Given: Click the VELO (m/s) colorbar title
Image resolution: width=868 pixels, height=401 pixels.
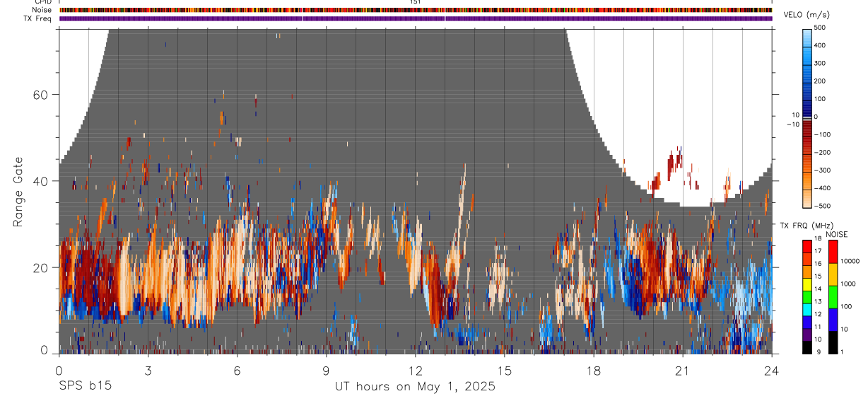Looking at the screenshot, I should [x=806, y=15].
